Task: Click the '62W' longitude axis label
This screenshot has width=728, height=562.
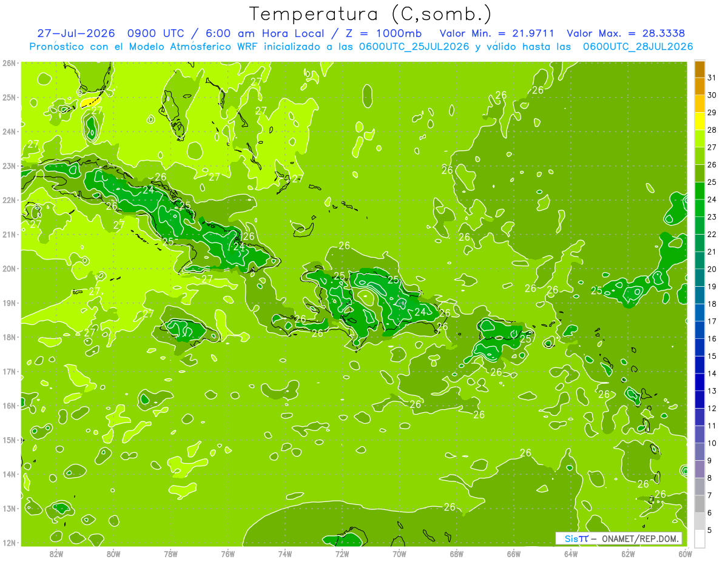Action: click(x=628, y=554)
